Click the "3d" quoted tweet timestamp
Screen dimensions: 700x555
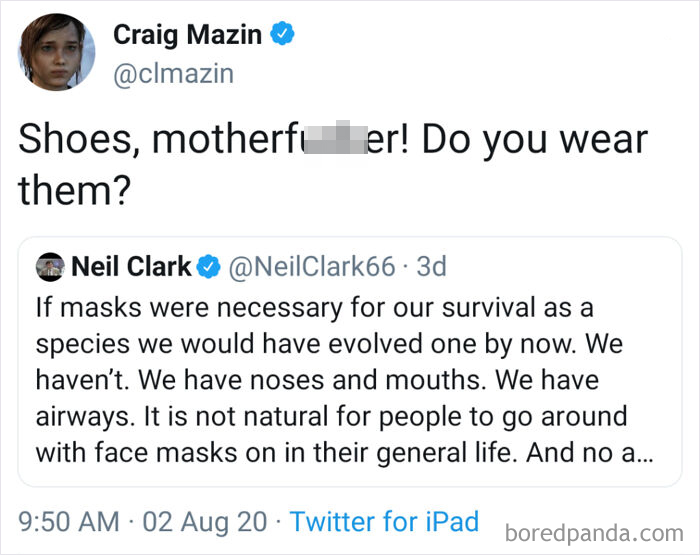[430, 267]
